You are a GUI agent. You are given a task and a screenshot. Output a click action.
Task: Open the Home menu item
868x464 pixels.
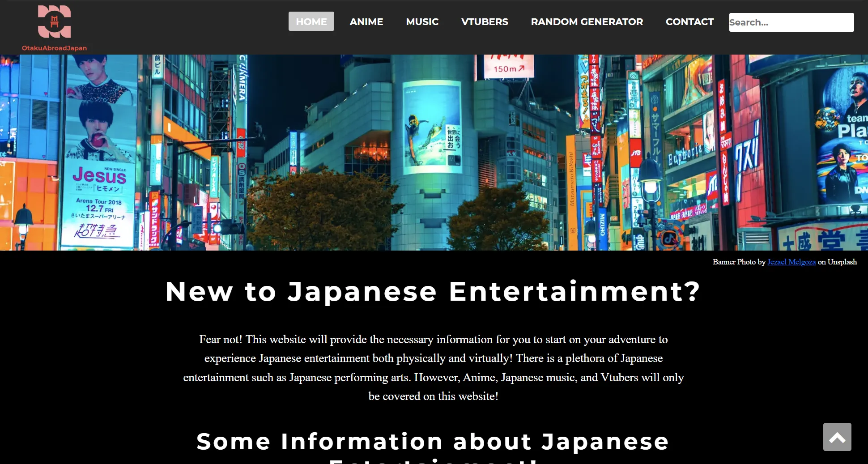(x=311, y=21)
